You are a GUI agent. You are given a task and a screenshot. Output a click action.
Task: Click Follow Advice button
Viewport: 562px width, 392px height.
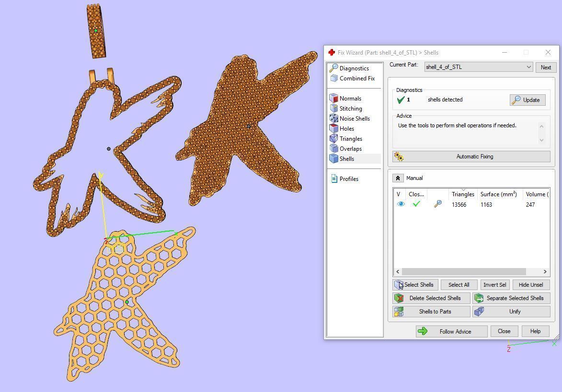tap(452, 332)
